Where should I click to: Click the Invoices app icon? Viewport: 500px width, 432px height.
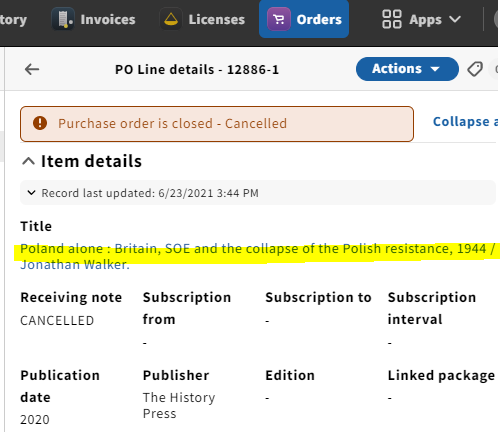coord(63,19)
